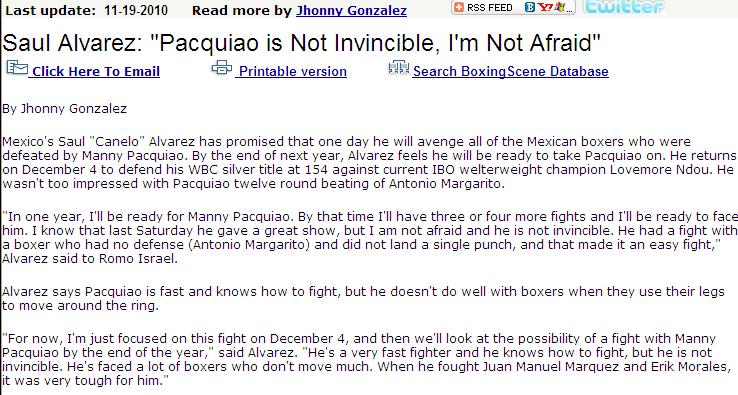738x395 pixels.
Task: Click the Yahoo Y! feed icon
Action: point(545,7)
